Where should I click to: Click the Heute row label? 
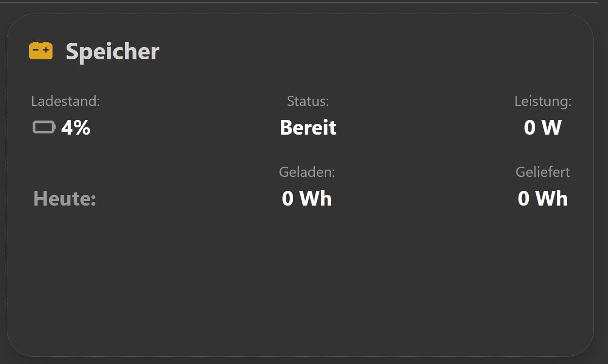pos(65,199)
